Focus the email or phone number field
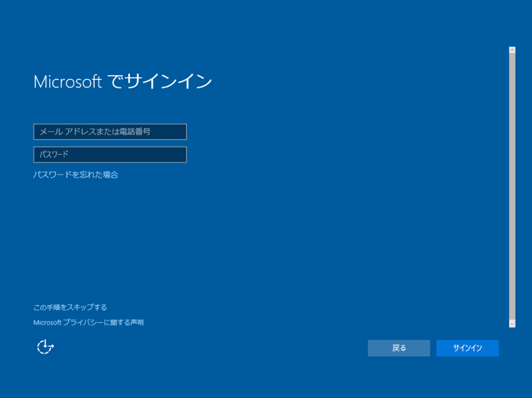 point(110,132)
